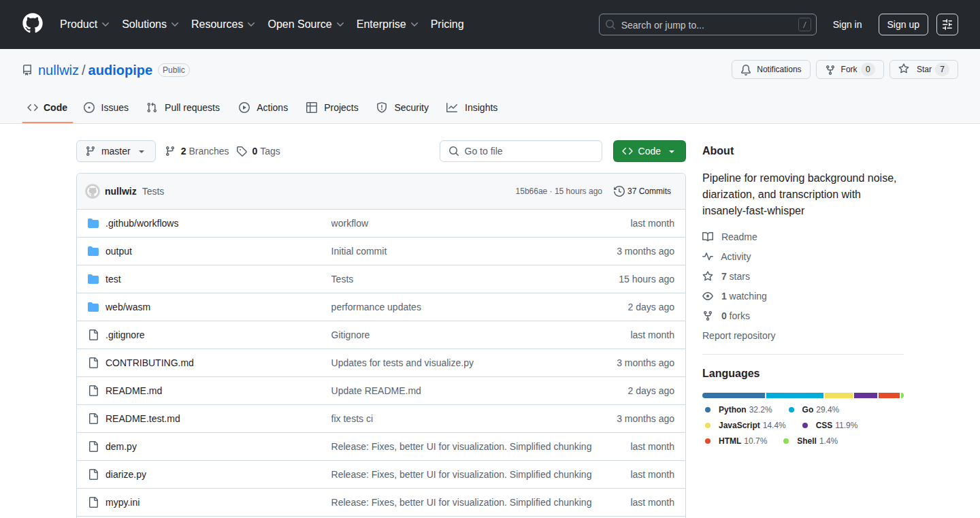Viewport: 980px width, 518px height.
Task: Open the green Code dropdown button
Action: click(649, 151)
